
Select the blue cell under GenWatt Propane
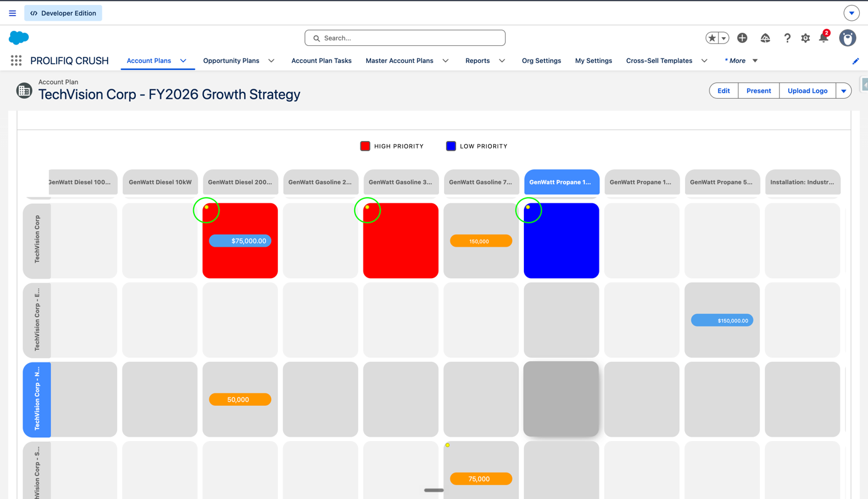tap(562, 240)
